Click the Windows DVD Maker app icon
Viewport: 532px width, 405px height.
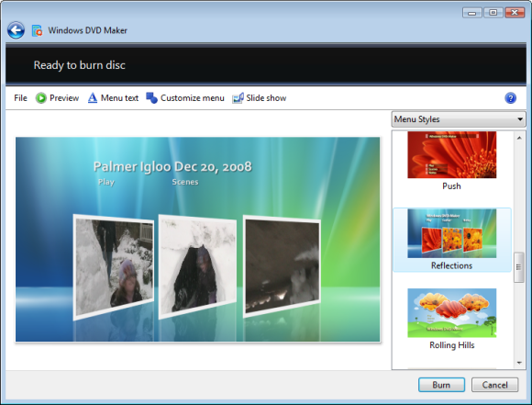(37, 30)
